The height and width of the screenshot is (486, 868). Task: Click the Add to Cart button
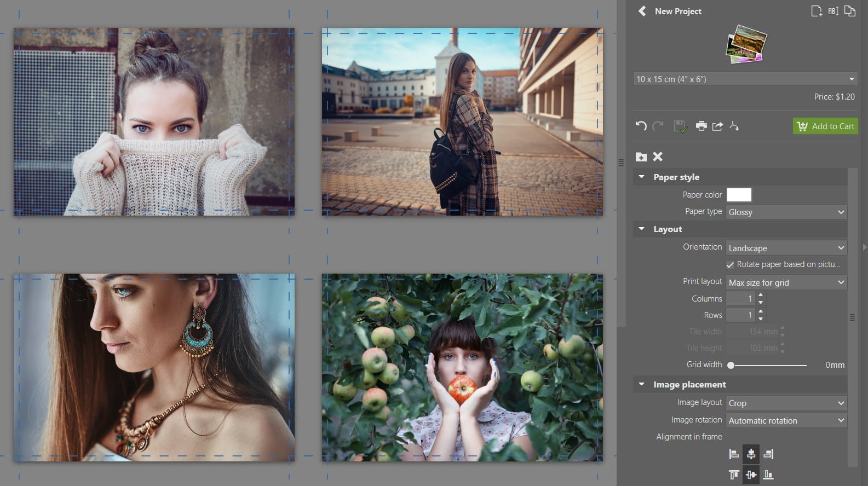825,126
